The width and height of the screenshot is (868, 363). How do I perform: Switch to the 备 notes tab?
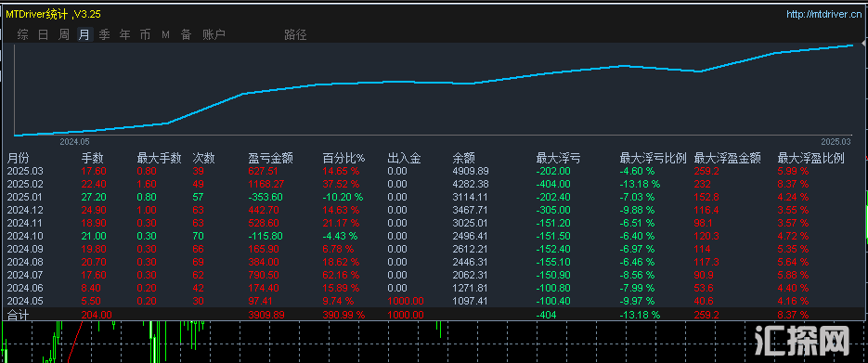click(186, 35)
